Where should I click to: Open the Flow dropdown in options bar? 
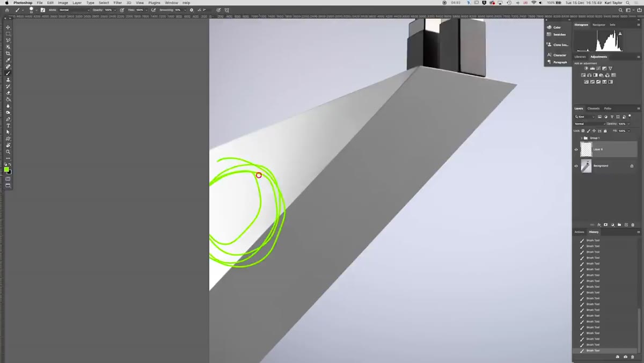[145, 10]
